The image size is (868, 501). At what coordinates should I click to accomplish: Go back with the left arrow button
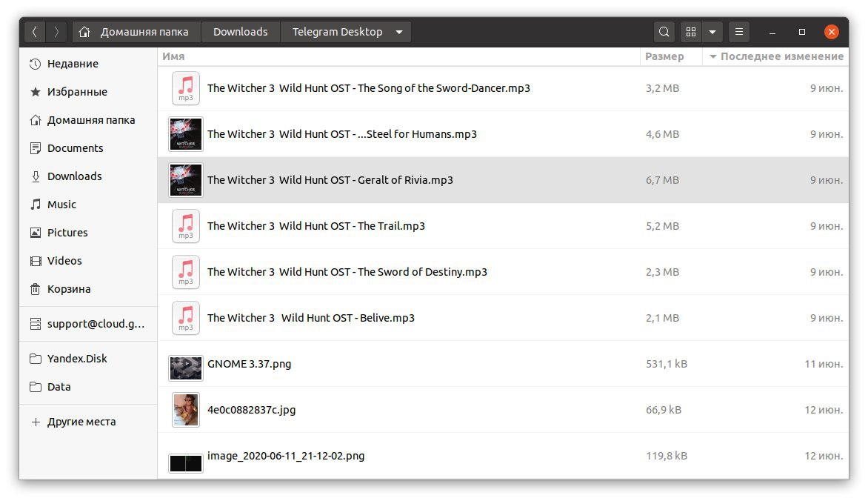point(34,32)
